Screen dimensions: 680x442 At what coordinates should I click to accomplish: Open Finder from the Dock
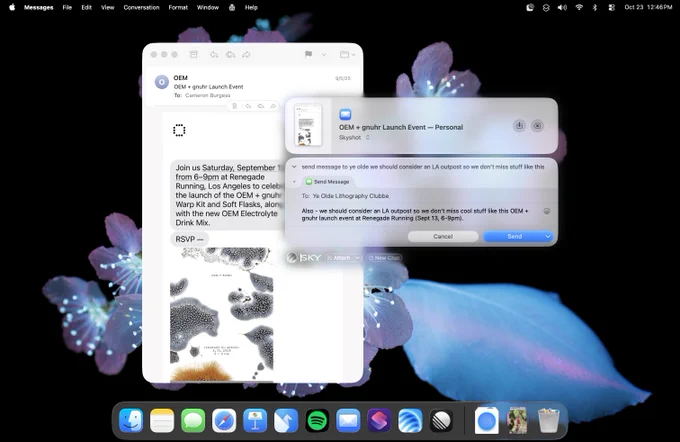coord(131,420)
